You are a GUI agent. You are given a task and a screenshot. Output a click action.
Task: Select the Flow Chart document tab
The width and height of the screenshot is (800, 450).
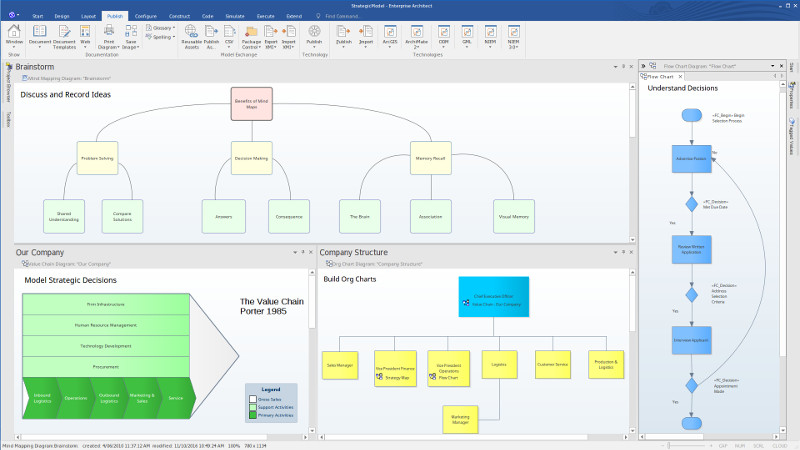pos(660,76)
